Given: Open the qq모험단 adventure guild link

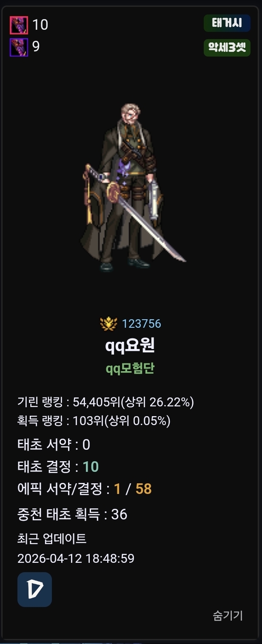Looking at the screenshot, I should 130,368.
